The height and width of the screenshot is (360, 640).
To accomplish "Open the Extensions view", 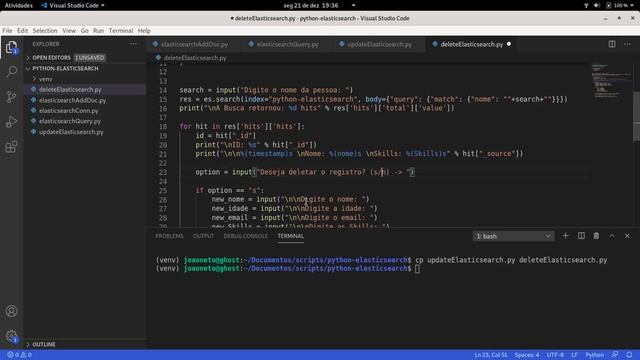I will (x=11, y=147).
